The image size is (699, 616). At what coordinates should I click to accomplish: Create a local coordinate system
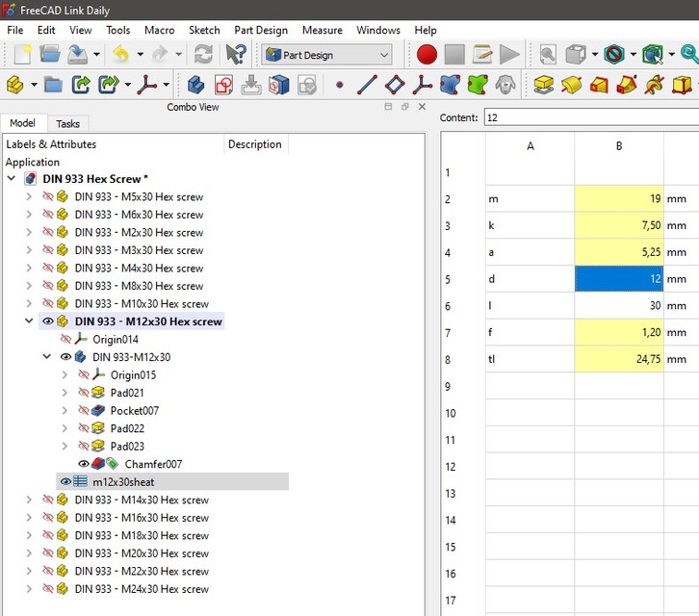click(422, 85)
